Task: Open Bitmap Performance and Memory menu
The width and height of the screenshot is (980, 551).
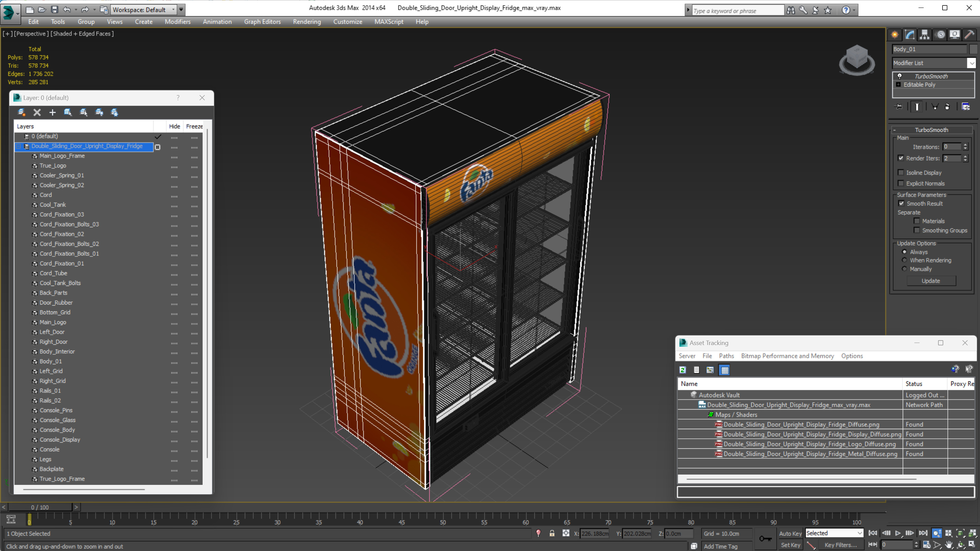Action: [x=788, y=356]
